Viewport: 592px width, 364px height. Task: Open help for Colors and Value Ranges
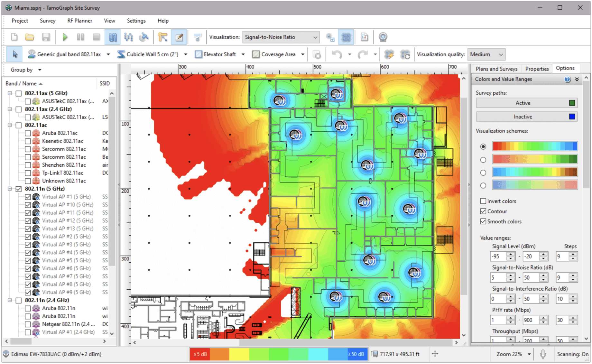pyautogui.click(x=568, y=79)
